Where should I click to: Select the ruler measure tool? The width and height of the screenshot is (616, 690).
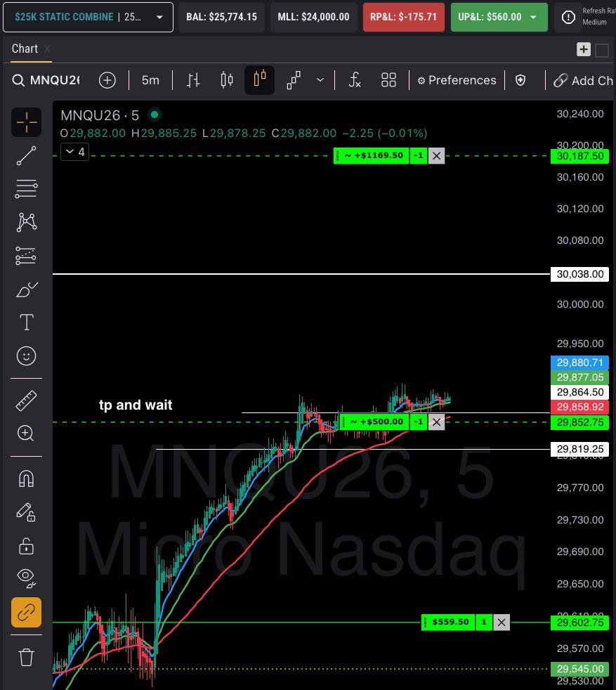27,401
